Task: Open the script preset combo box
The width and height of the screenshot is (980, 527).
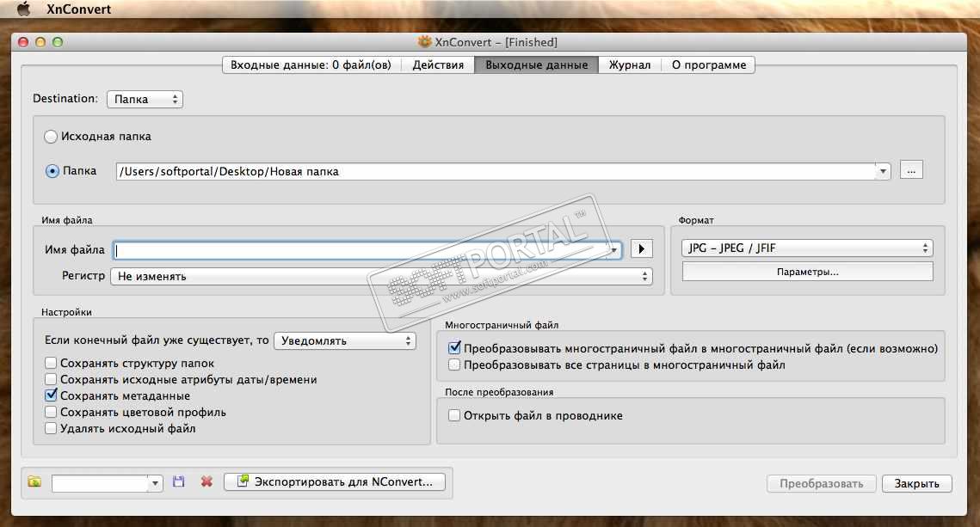Action: tap(108, 483)
